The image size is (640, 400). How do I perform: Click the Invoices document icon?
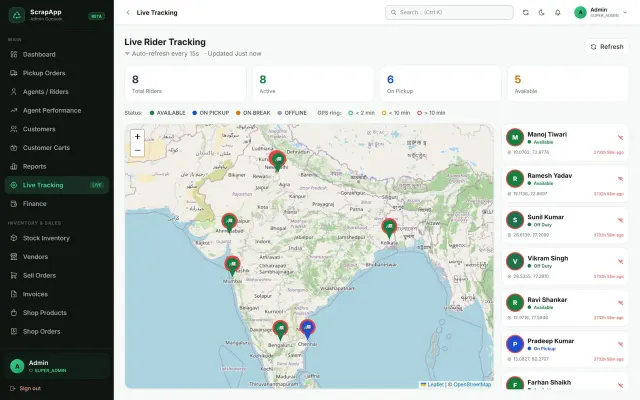coord(13,294)
